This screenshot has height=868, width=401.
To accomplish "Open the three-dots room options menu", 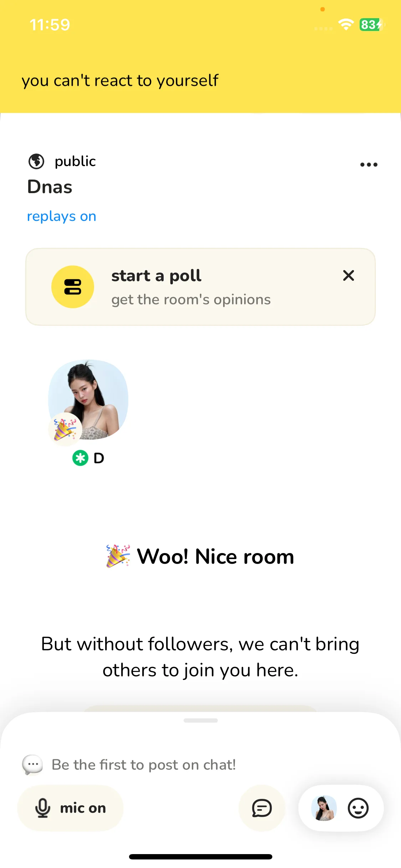I will point(369,165).
